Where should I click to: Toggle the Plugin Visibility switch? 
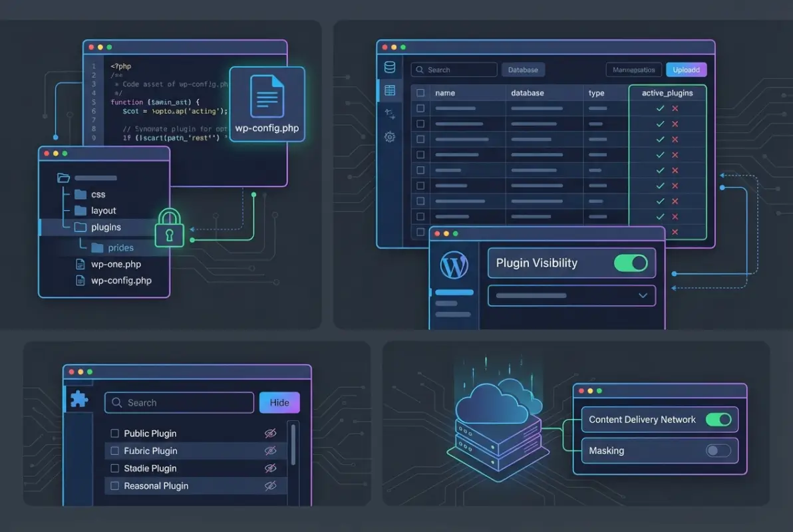630,263
